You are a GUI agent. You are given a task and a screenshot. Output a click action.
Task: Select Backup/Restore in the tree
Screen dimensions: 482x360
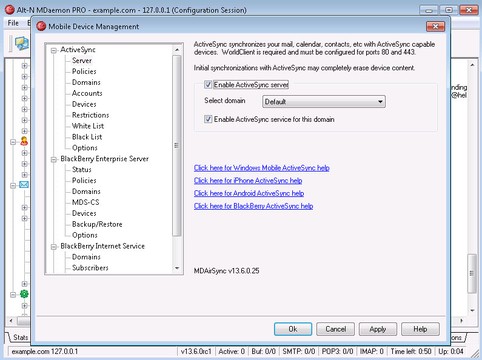coord(97,224)
